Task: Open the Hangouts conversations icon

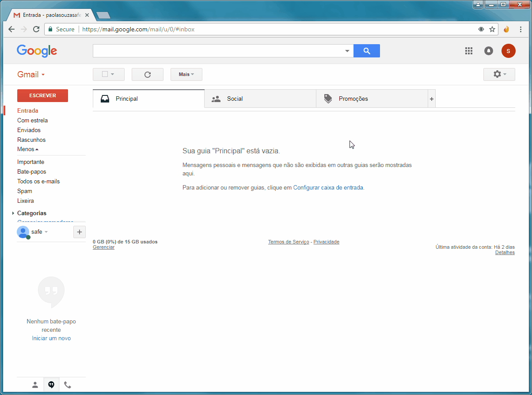Action: [x=51, y=385]
